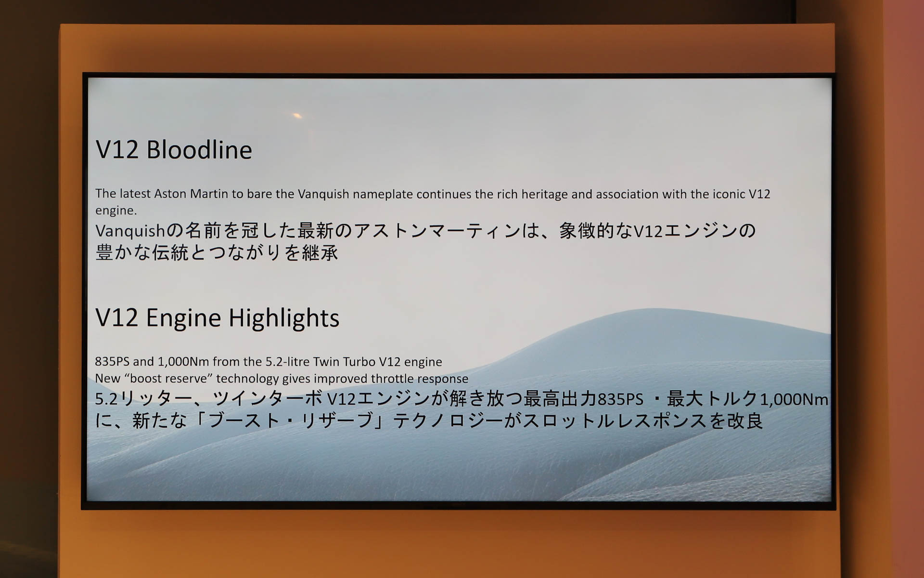Click "Vanquish" starting the Japanese Bloodline text
This screenshot has height=578, width=924.
[x=130, y=231]
